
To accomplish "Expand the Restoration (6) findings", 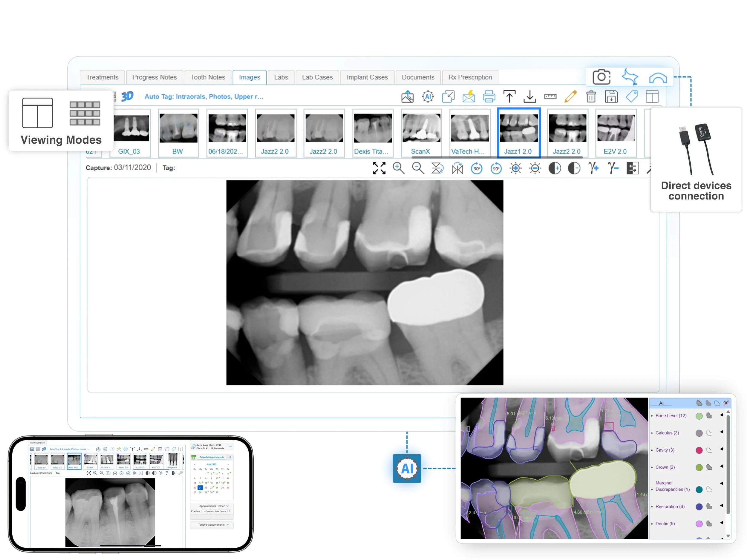I will coord(722,506).
